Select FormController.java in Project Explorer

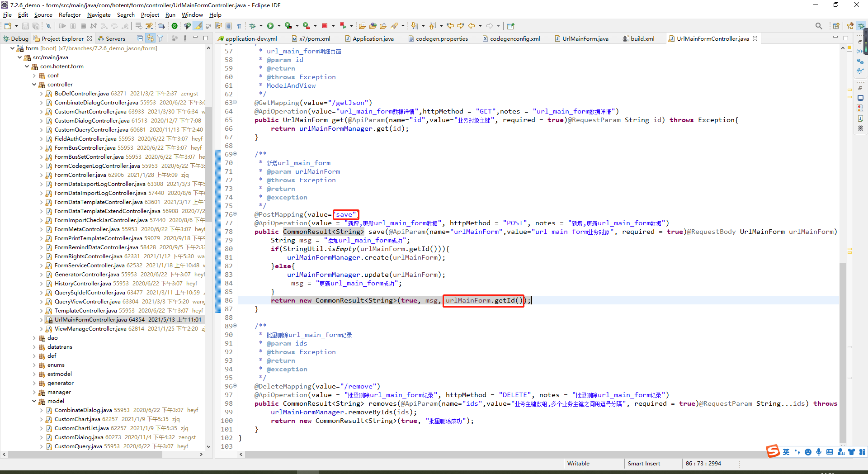(x=80, y=175)
